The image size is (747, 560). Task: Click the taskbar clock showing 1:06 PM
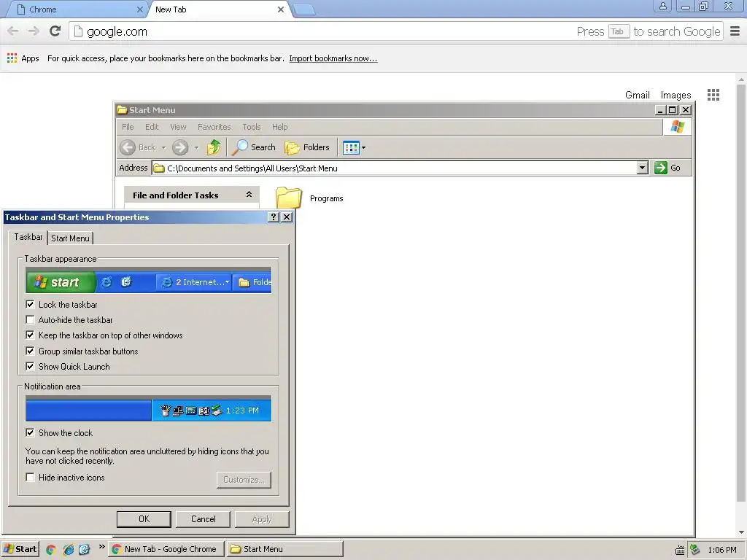722,550
